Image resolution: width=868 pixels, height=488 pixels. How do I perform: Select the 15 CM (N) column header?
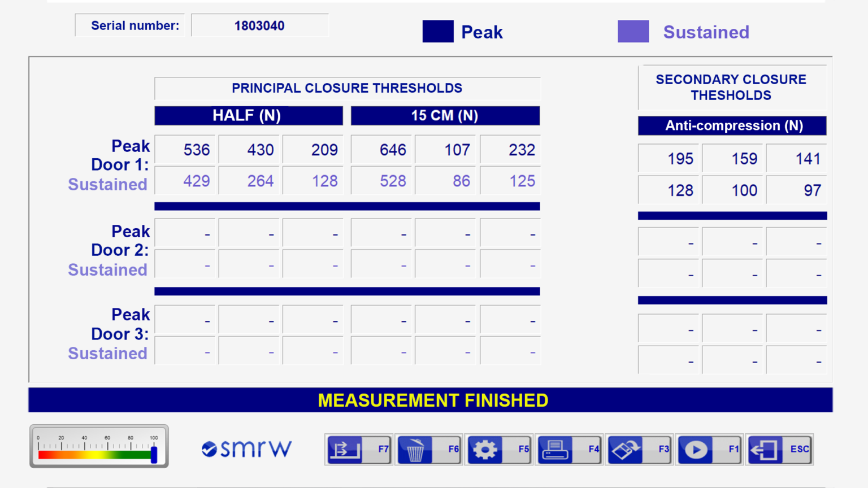(445, 115)
